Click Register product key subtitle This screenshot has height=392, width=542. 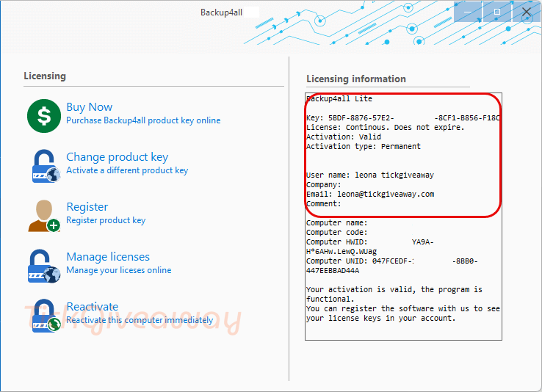(106, 220)
